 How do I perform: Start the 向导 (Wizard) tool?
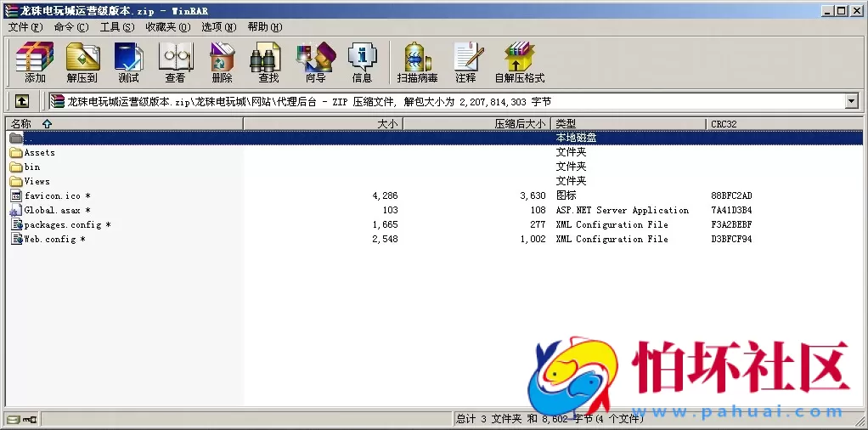coord(315,62)
